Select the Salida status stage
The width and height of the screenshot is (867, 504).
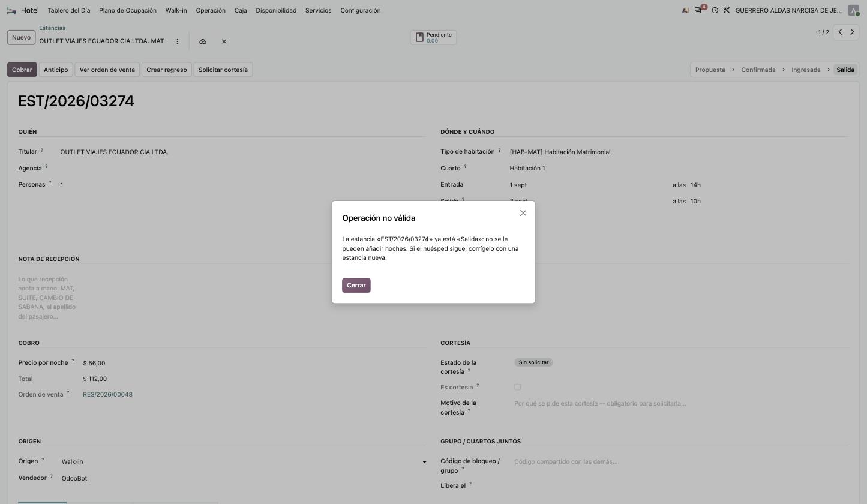845,70
